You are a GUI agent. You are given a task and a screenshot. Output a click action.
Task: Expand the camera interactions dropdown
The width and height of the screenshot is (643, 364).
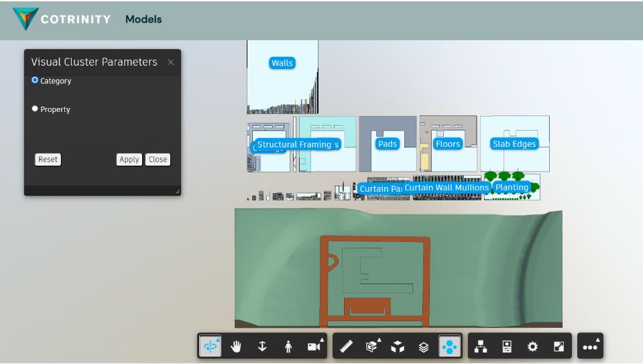tap(314, 347)
